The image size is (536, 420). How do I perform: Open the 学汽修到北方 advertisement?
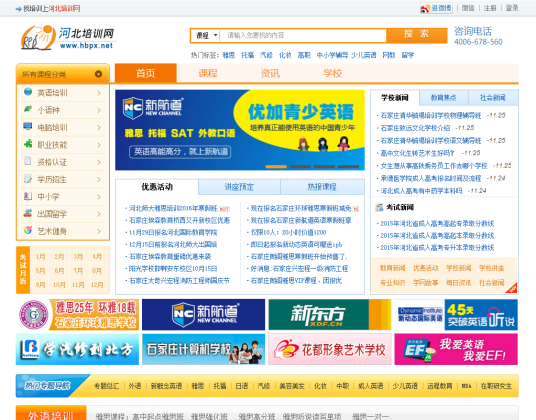[77, 349]
